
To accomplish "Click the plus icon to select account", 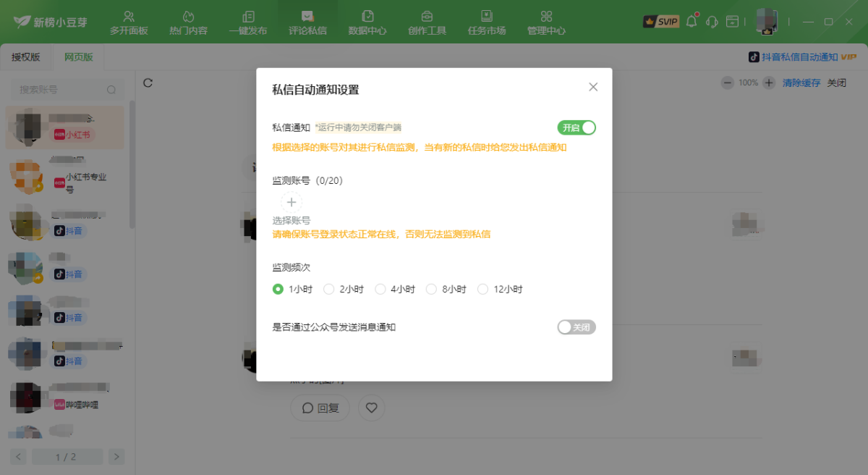I will 292,202.
